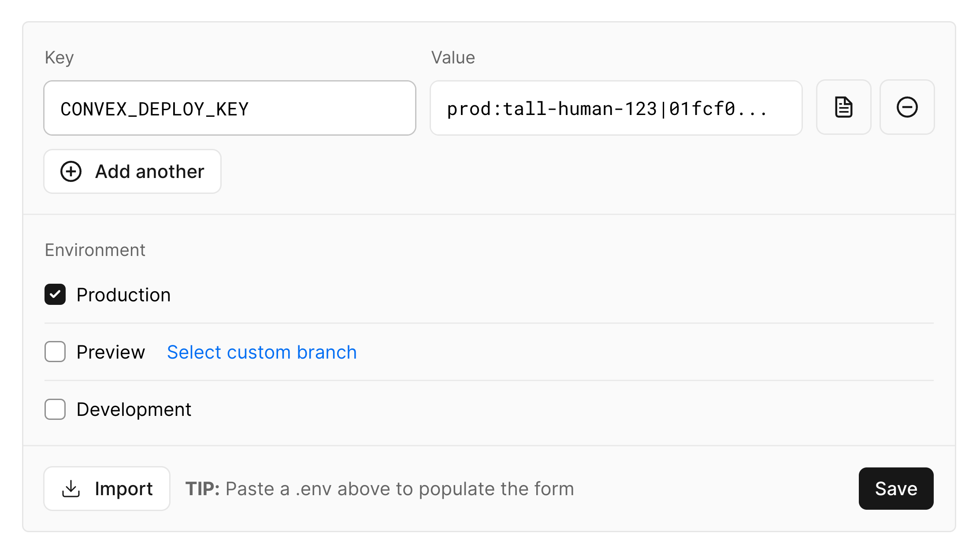Screen dimensions: 980x541
Task: Click the Import button label
Action: pos(124,489)
